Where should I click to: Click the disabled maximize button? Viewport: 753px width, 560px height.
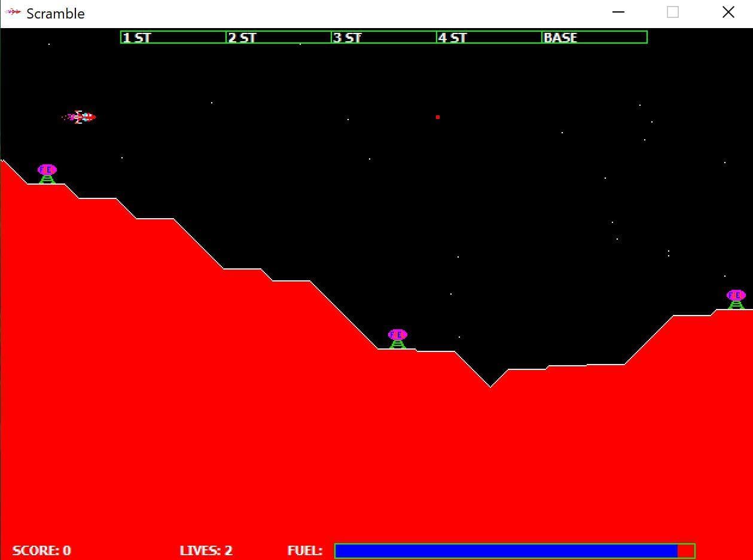coord(673,12)
